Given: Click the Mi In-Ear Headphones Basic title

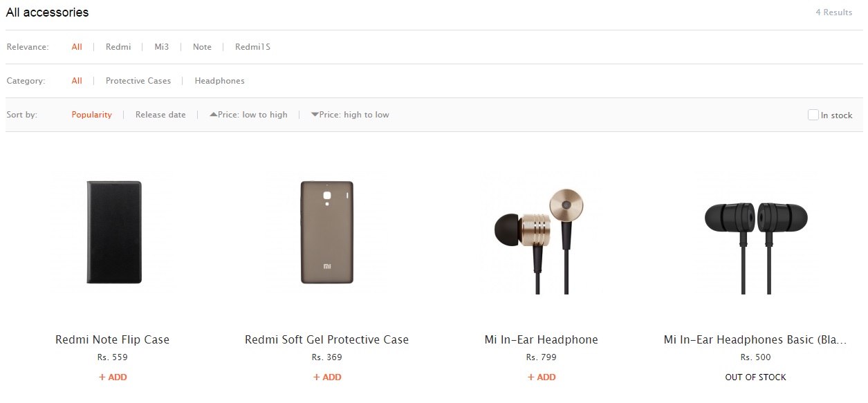Looking at the screenshot, I should [755, 340].
